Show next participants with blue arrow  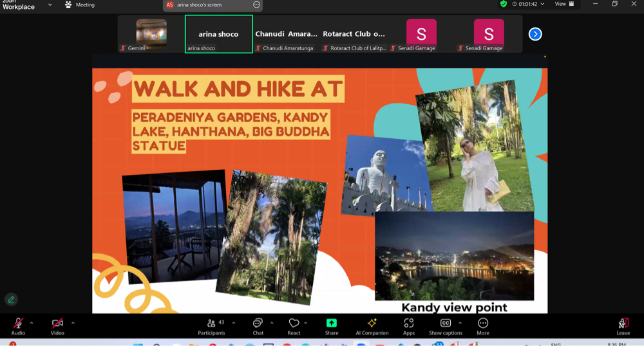click(535, 34)
